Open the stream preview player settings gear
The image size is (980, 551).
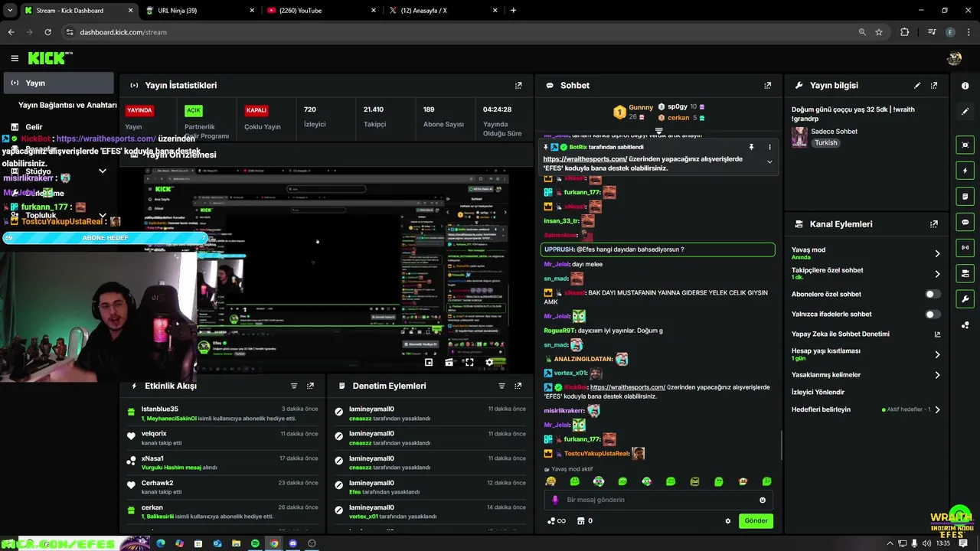coord(490,363)
